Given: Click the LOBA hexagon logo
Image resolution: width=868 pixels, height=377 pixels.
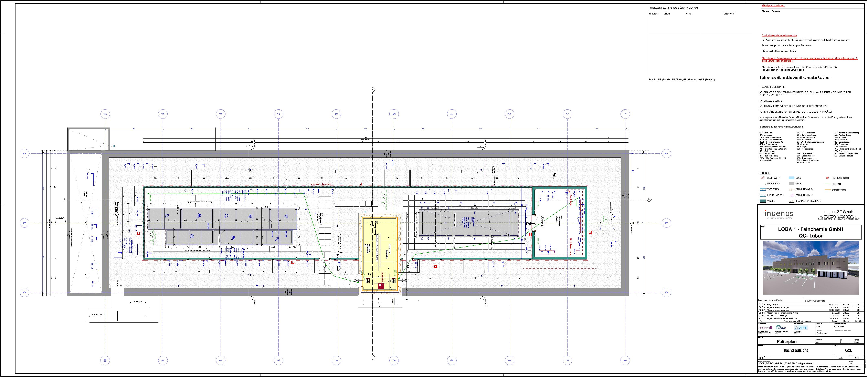Looking at the screenshot, I should pyautogui.click(x=781, y=328).
